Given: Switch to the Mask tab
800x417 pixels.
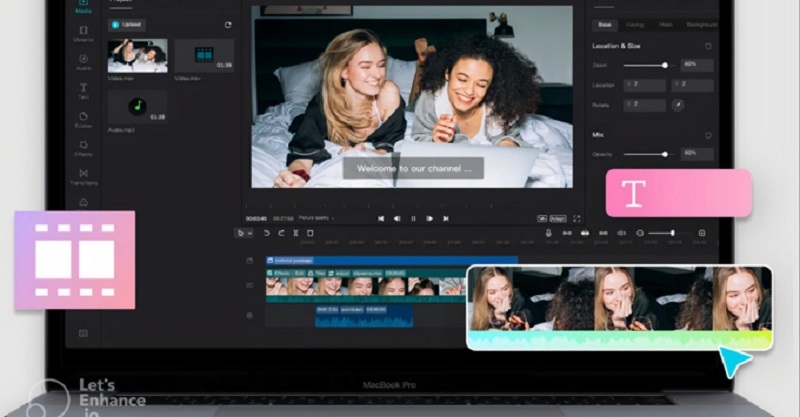Looking at the screenshot, I should click(x=665, y=23).
